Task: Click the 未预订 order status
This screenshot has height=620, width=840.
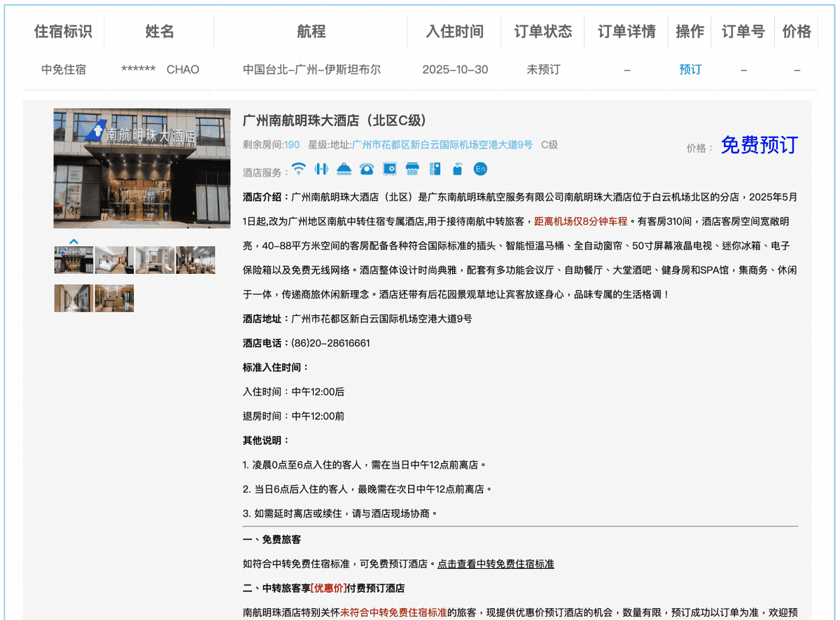Action: 543,69
